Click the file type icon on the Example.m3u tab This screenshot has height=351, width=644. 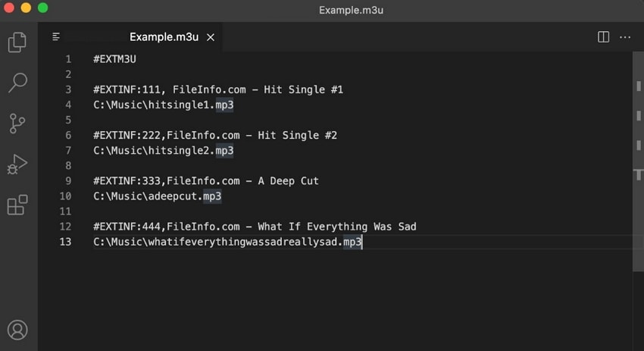pos(56,36)
